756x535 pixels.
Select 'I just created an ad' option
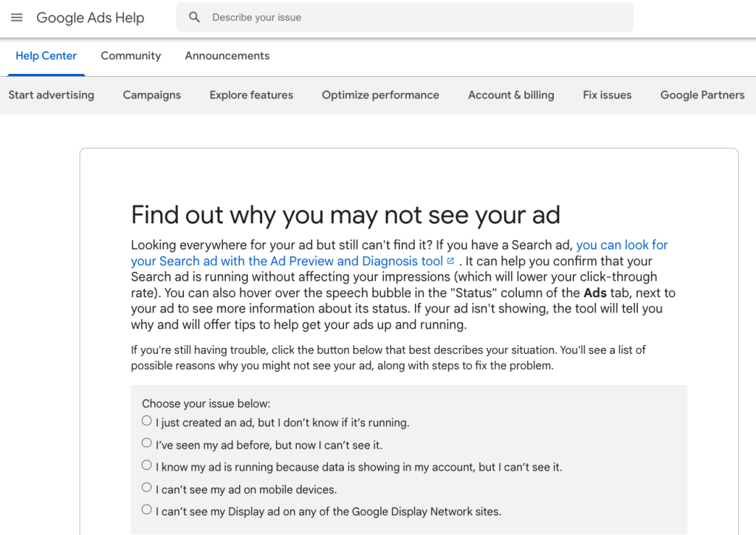[147, 420]
